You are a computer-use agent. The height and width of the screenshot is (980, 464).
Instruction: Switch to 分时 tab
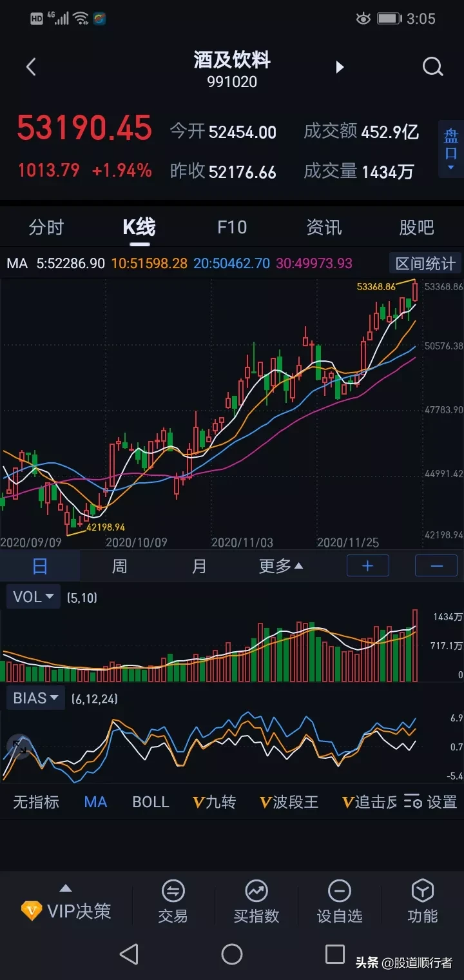[46, 228]
